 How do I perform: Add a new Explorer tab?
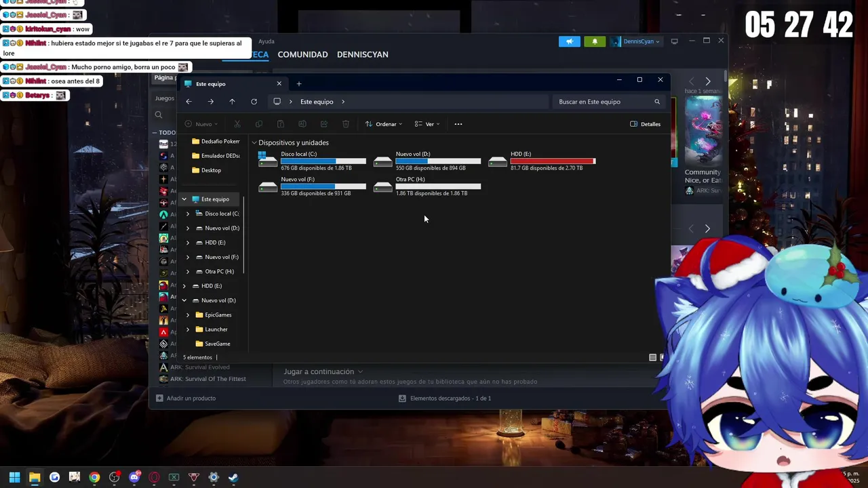[x=298, y=84]
